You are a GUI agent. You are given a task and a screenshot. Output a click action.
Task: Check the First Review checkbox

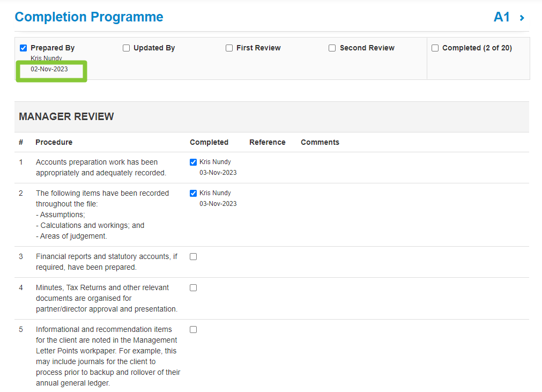pyautogui.click(x=229, y=48)
